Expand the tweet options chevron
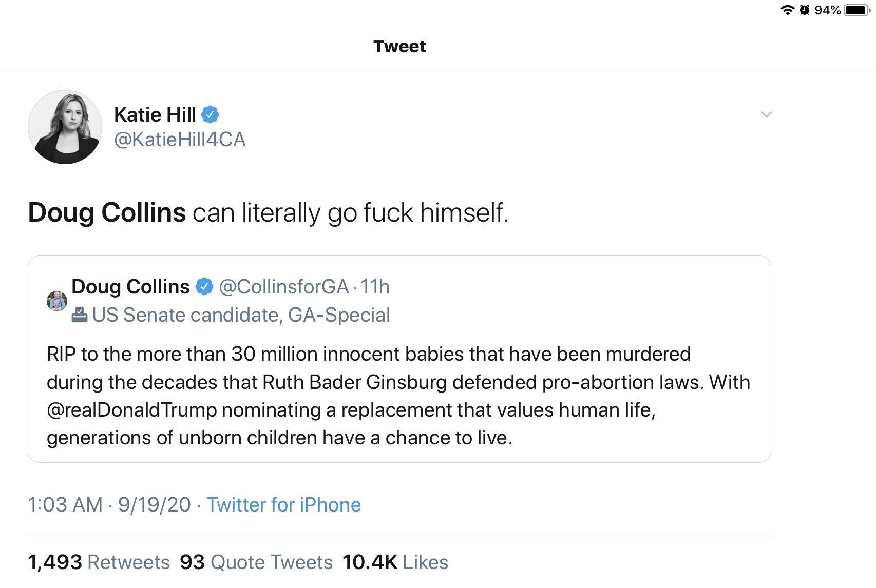This screenshot has width=876, height=588. (767, 114)
